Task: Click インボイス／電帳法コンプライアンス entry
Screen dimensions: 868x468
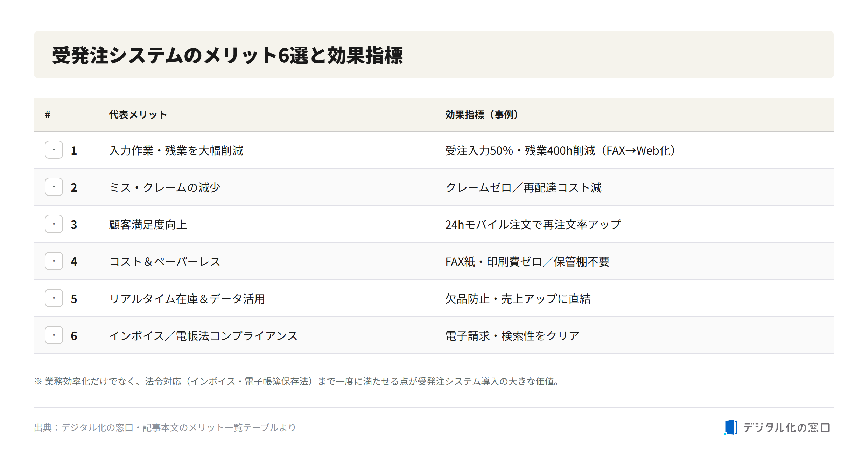Action: click(x=203, y=336)
